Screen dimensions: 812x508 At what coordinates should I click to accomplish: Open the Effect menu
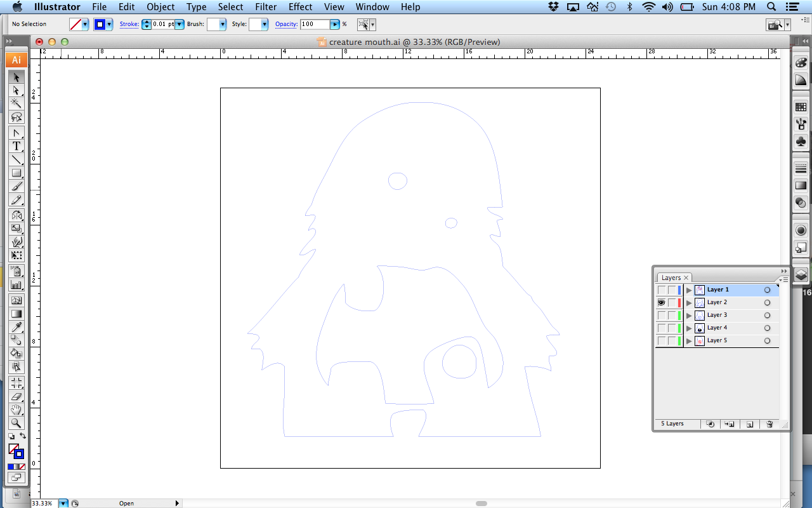pyautogui.click(x=300, y=7)
